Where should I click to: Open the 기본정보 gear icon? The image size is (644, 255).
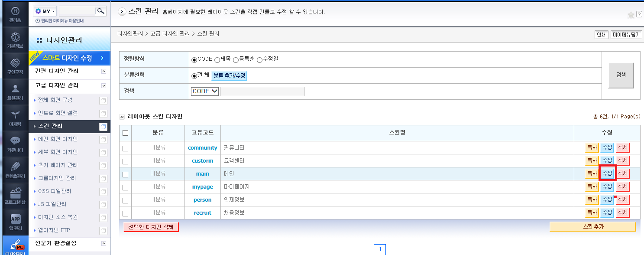(x=15, y=40)
